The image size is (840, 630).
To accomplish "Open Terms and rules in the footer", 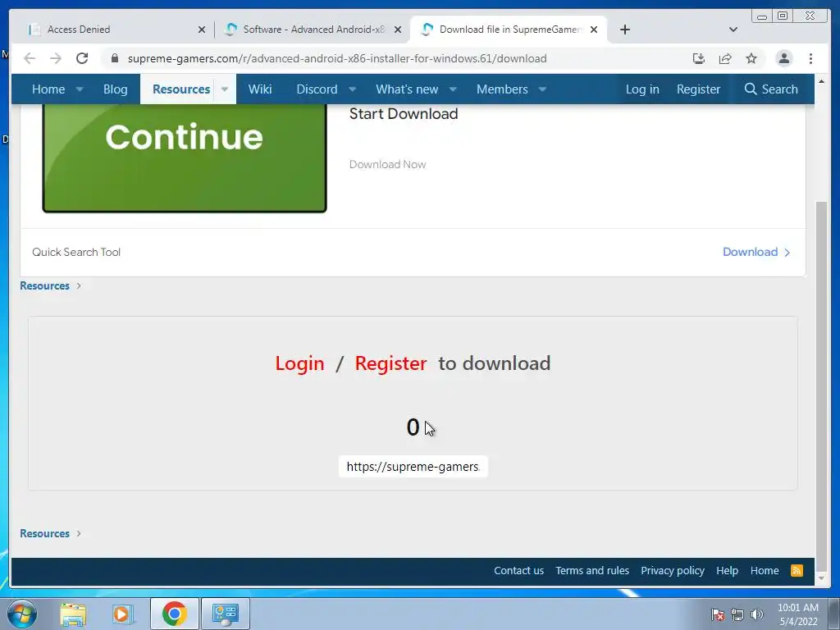I will (x=592, y=571).
